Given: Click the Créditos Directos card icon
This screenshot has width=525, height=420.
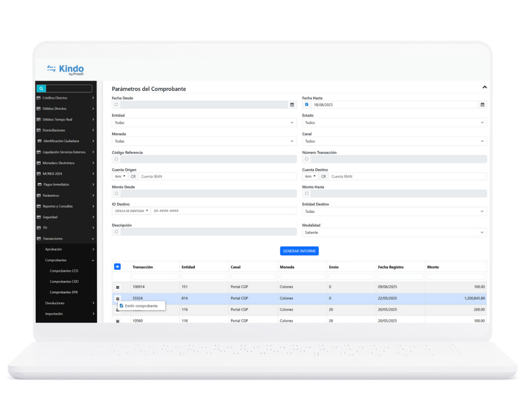Looking at the screenshot, I should click(38, 98).
